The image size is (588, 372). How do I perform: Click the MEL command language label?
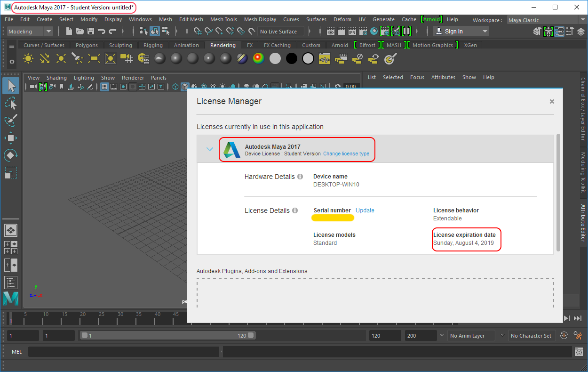click(x=17, y=352)
